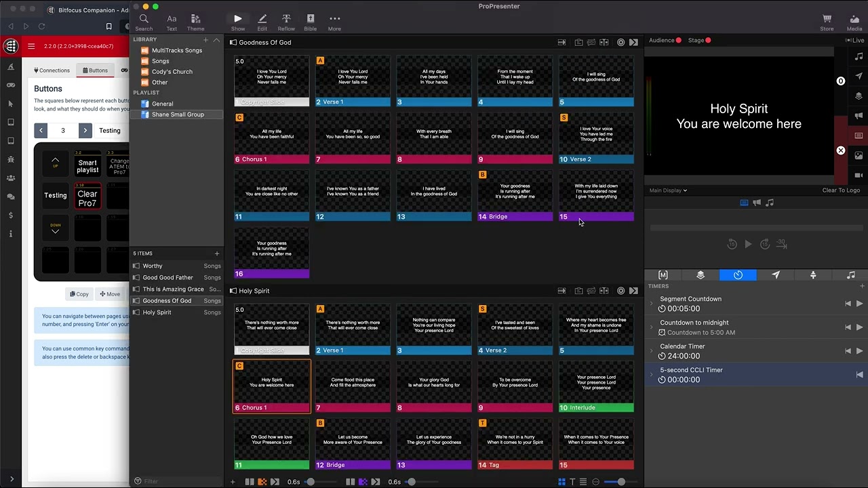
Task: Add a new library with plus
Action: click(x=205, y=40)
